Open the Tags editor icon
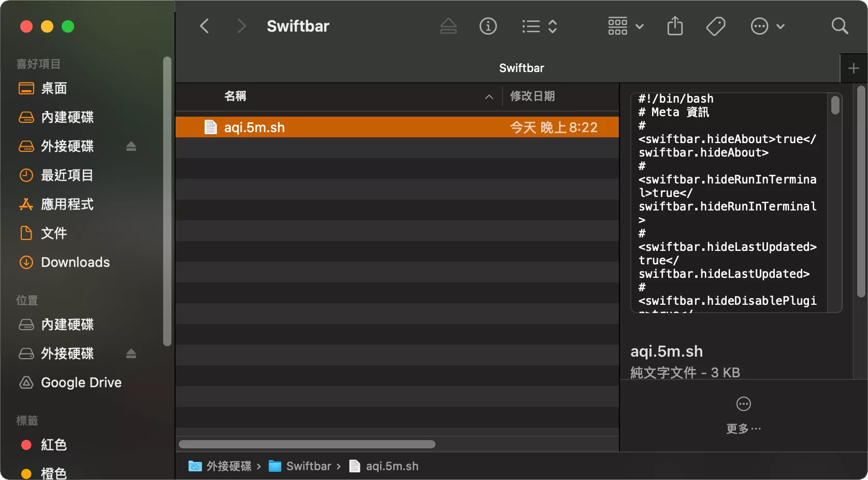The height and width of the screenshot is (480, 868). [x=716, y=26]
